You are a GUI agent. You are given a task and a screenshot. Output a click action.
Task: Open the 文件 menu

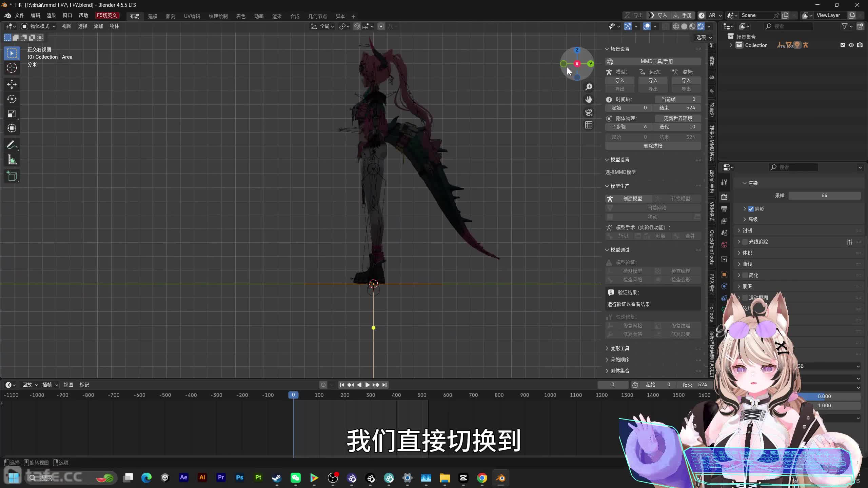[20, 16]
